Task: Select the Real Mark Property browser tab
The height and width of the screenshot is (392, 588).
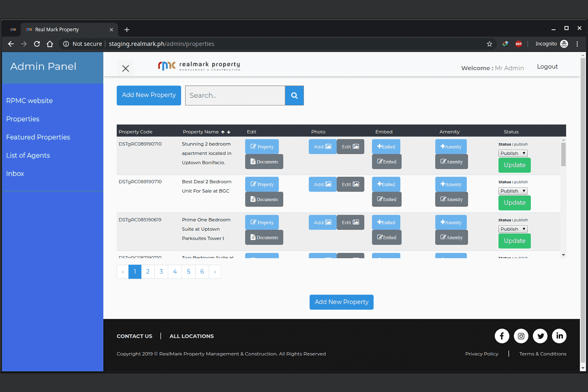Action: click(69, 30)
